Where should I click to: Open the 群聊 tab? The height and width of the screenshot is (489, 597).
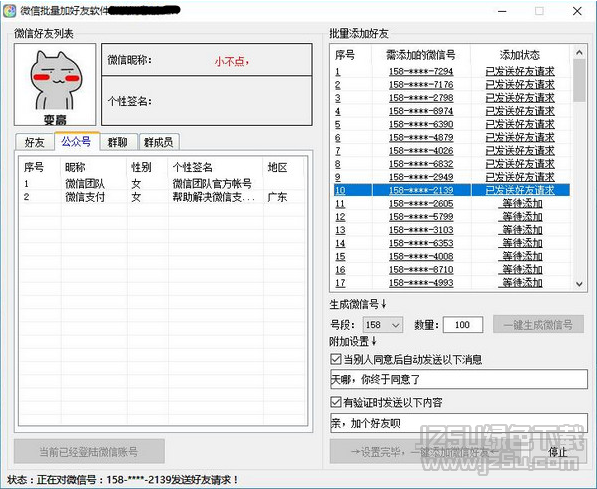[x=117, y=142]
